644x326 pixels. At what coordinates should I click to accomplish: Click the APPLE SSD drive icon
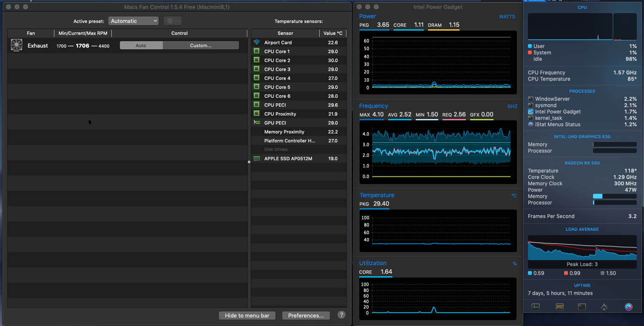point(256,159)
